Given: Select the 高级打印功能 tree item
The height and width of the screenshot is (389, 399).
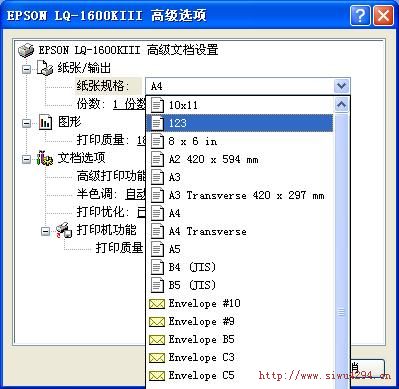Looking at the screenshot, I should click(x=111, y=176).
